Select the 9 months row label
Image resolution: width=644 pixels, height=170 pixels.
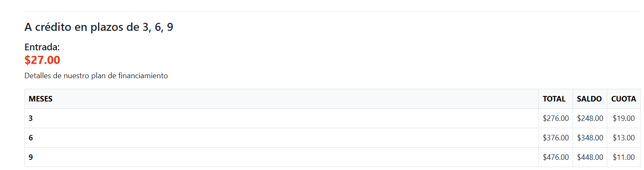[x=31, y=157]
